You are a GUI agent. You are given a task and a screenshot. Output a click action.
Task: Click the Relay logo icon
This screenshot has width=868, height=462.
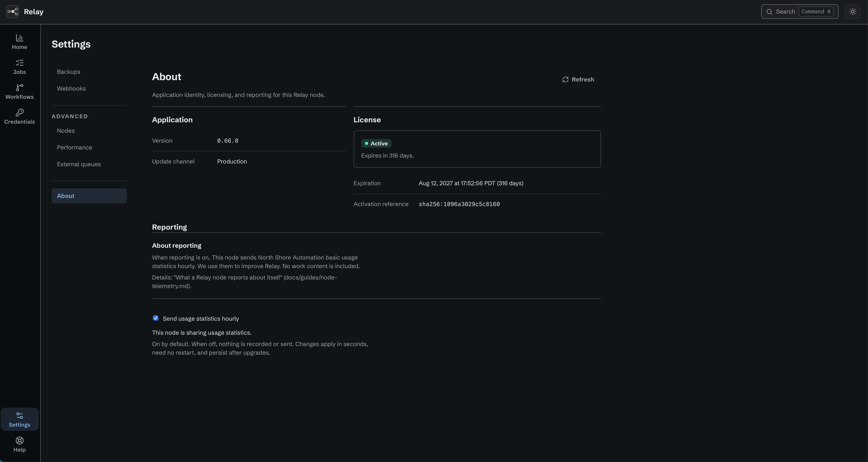pos(13,12)
